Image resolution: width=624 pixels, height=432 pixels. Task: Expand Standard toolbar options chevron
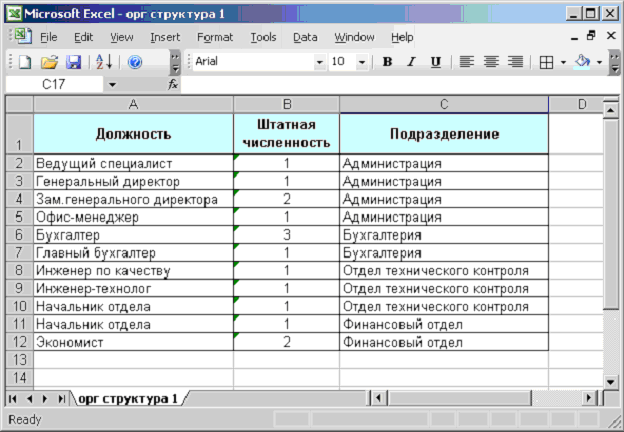click(175, 62)
